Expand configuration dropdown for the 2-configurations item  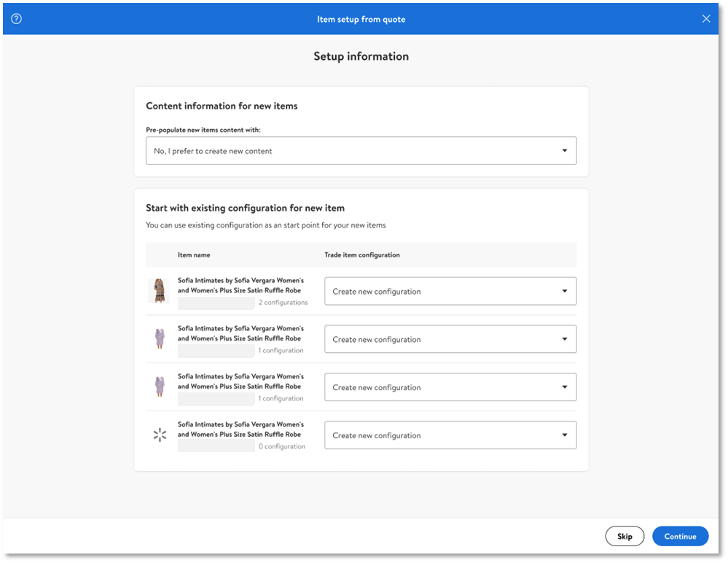[x=450, y=291]
